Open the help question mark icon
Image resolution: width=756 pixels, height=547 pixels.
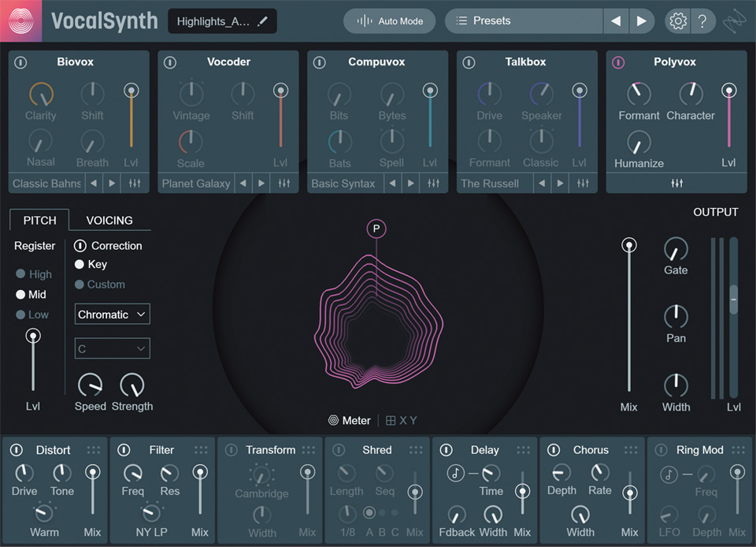pos(702,20)
